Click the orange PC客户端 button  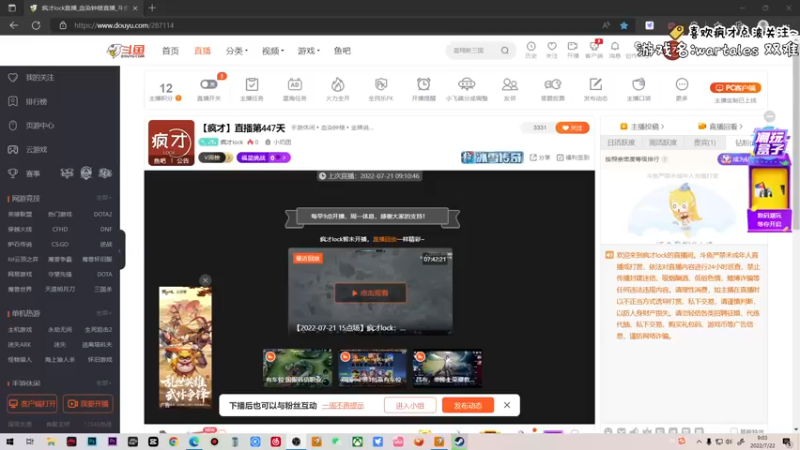[735, 88]
